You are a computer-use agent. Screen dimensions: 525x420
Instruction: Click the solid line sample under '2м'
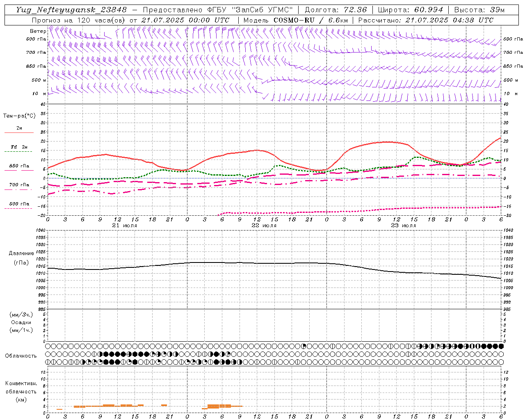(19, 133)
